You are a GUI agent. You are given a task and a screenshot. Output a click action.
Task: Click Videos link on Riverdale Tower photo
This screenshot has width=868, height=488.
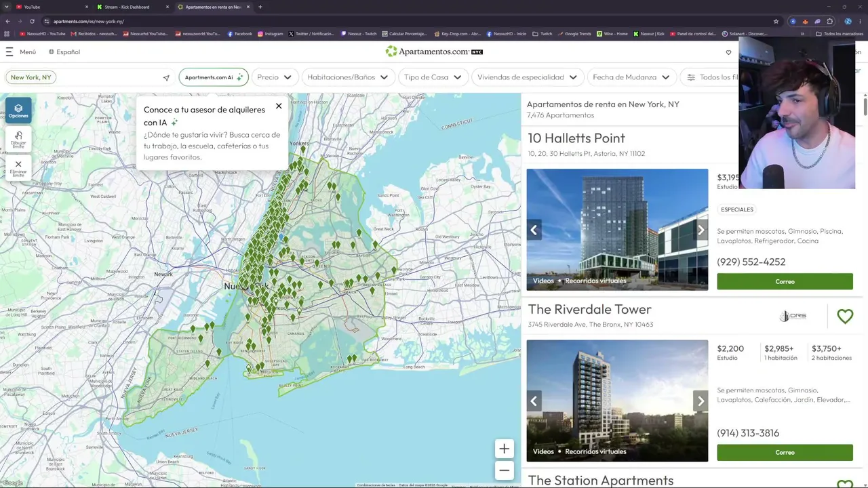coord(543,451)
